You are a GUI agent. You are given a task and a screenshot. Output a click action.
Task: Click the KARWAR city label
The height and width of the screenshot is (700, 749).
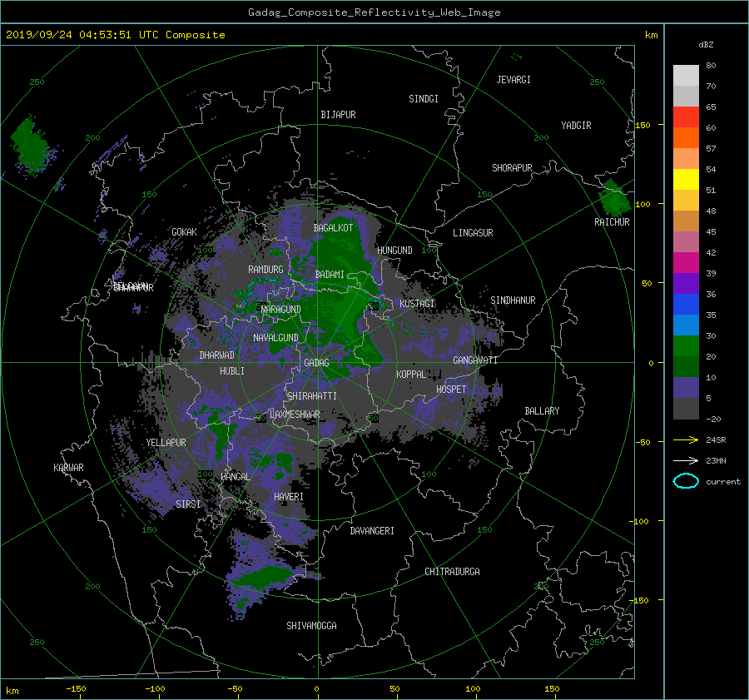click(68, 468)
